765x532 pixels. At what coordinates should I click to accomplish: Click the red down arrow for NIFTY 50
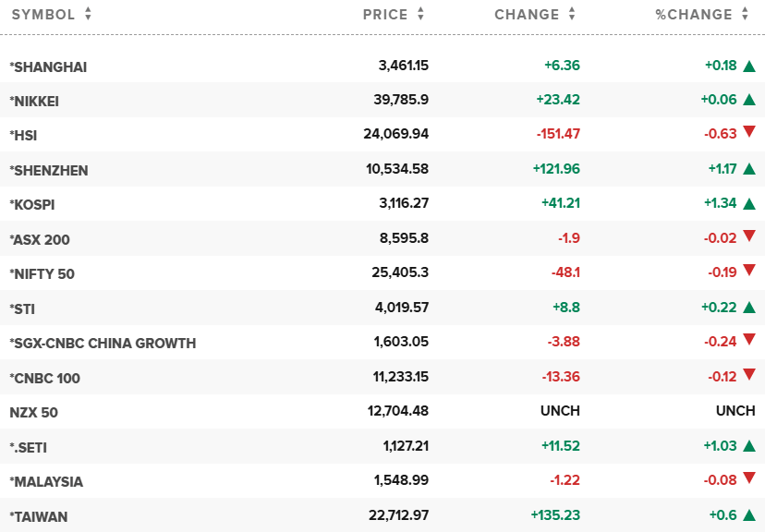[x=749, y=272]
